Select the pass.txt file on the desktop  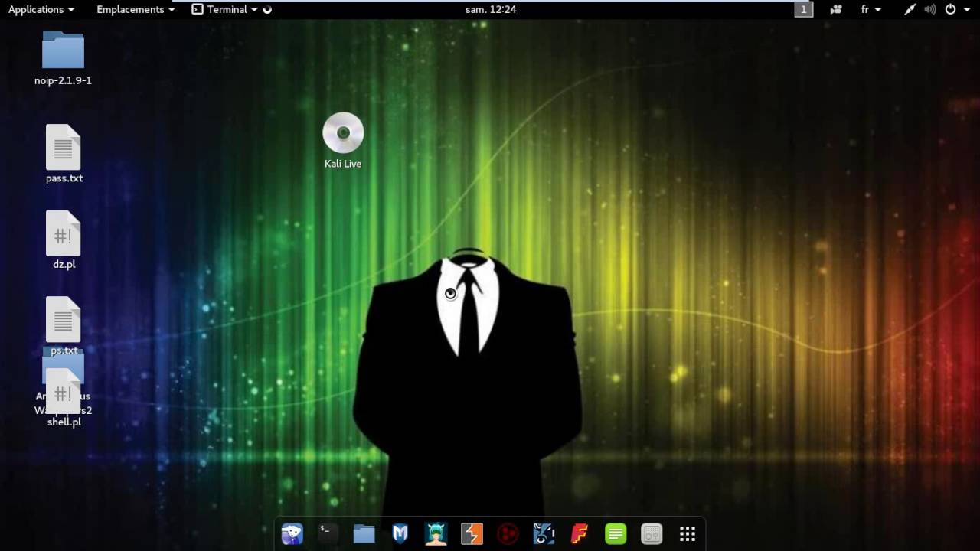click(64, 154)
